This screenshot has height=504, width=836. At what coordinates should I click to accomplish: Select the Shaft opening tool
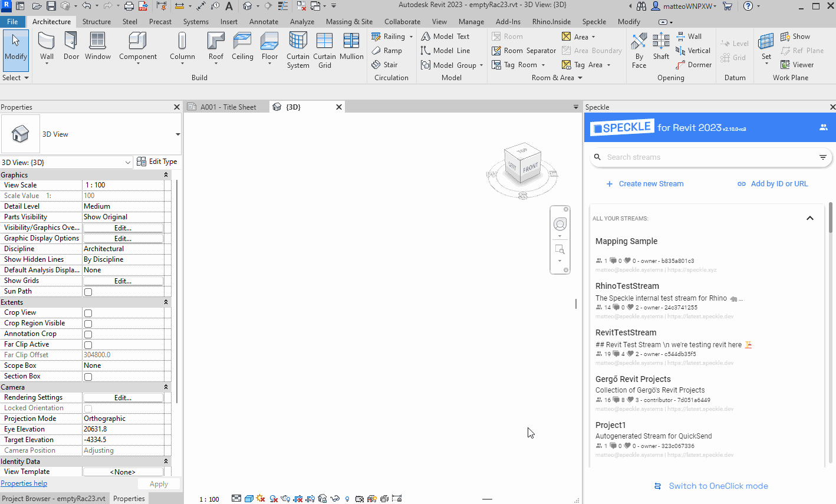[x=661, y=47]
